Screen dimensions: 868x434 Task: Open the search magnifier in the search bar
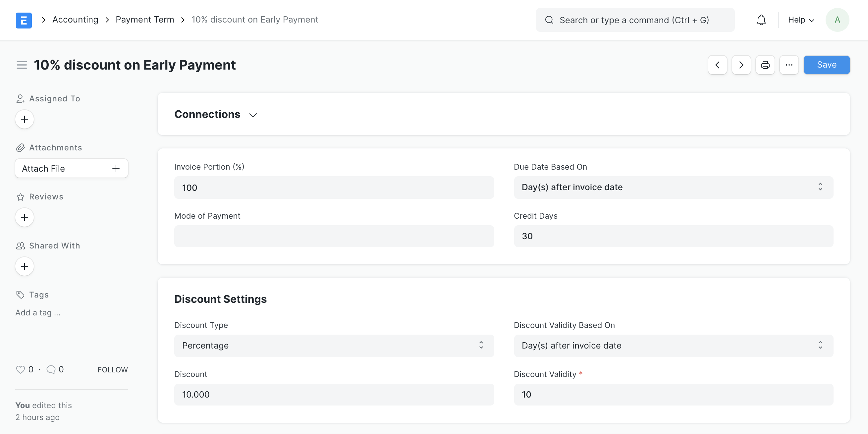(x=549, y=20)
